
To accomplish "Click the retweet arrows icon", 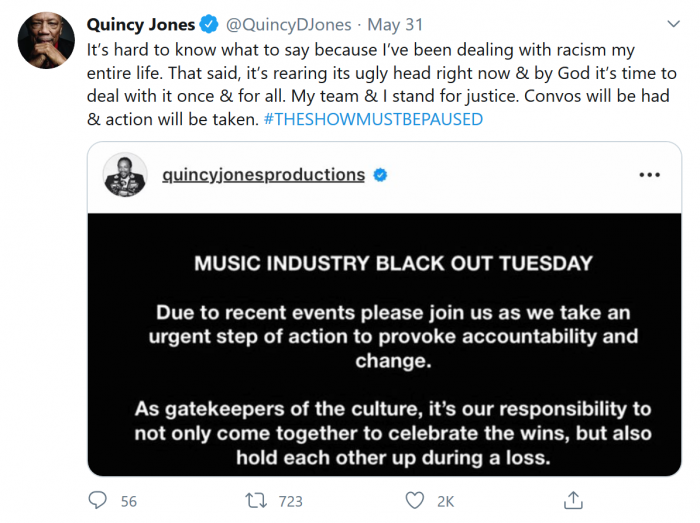I will click(x=255, y=500).
